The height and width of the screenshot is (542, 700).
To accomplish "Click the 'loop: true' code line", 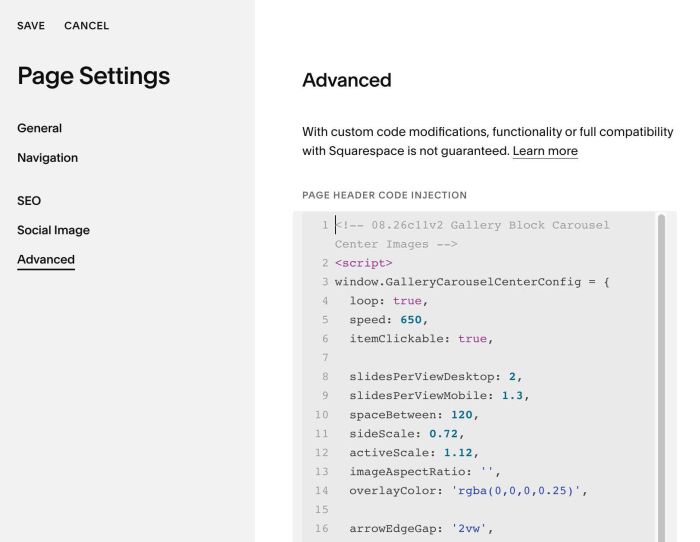I will point(388,301).
